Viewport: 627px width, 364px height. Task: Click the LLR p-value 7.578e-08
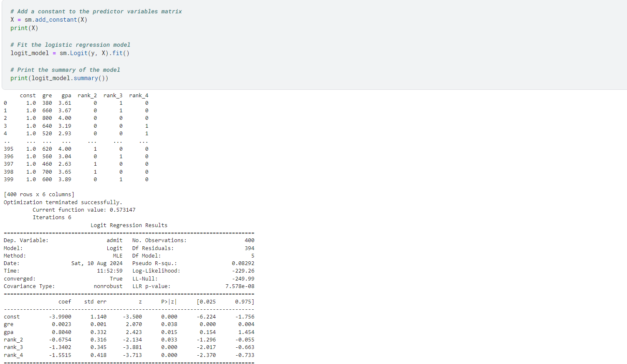(x=240, y=286)
